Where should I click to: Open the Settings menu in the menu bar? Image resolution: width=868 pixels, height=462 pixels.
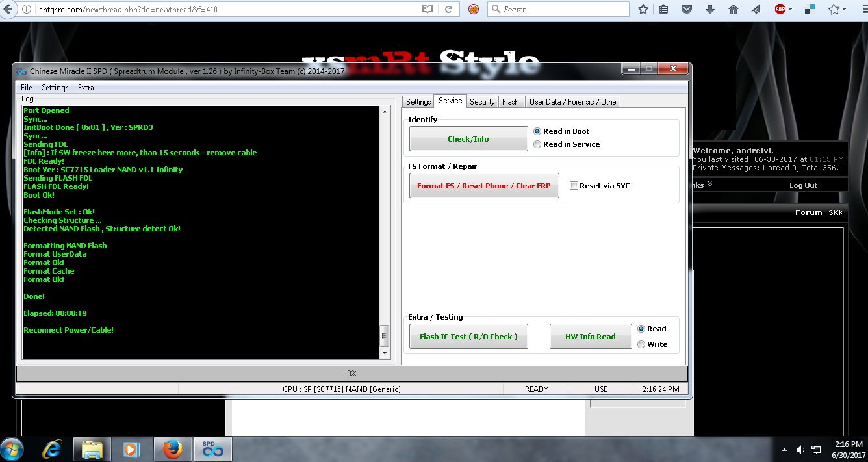pyautogui.click(x=55, y=88)
